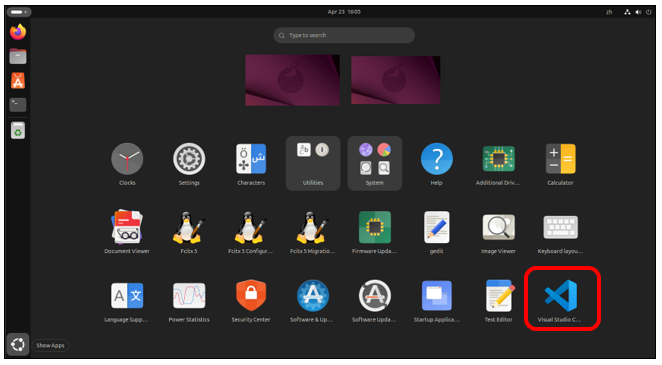Screen dimensions: 662x365
Task: Open the Clocks app
Action: coord(127,164)
